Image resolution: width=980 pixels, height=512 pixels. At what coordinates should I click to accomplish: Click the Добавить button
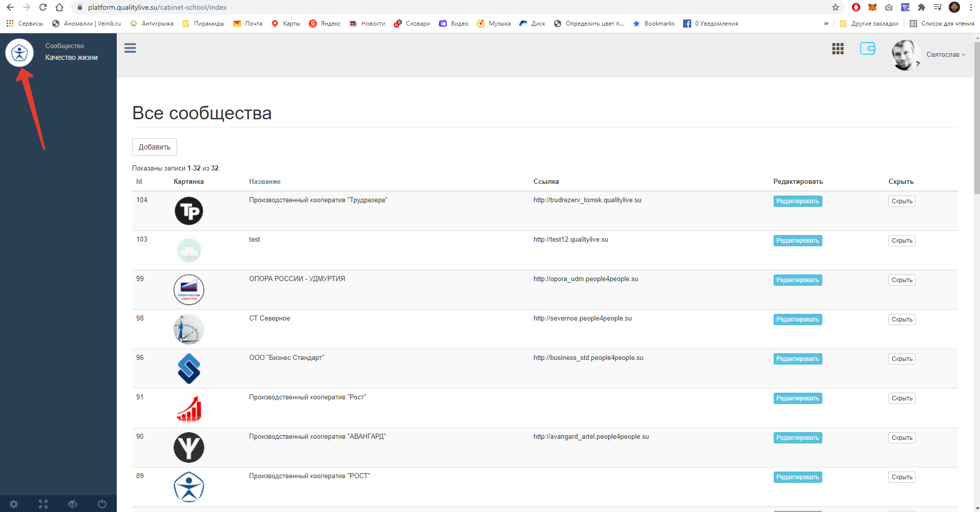coord(154,147)
